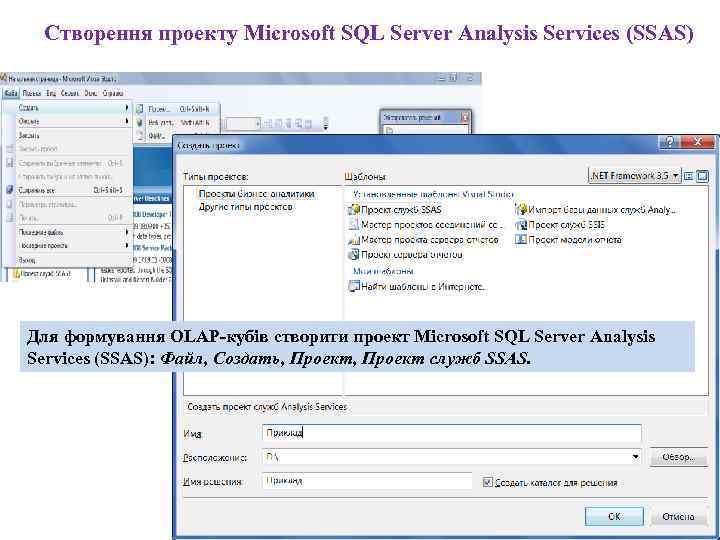Select 'Другие типы проектов' project type
Image resolution: width=720 pixels, height=540 pixels.
(x=246, y=207)
